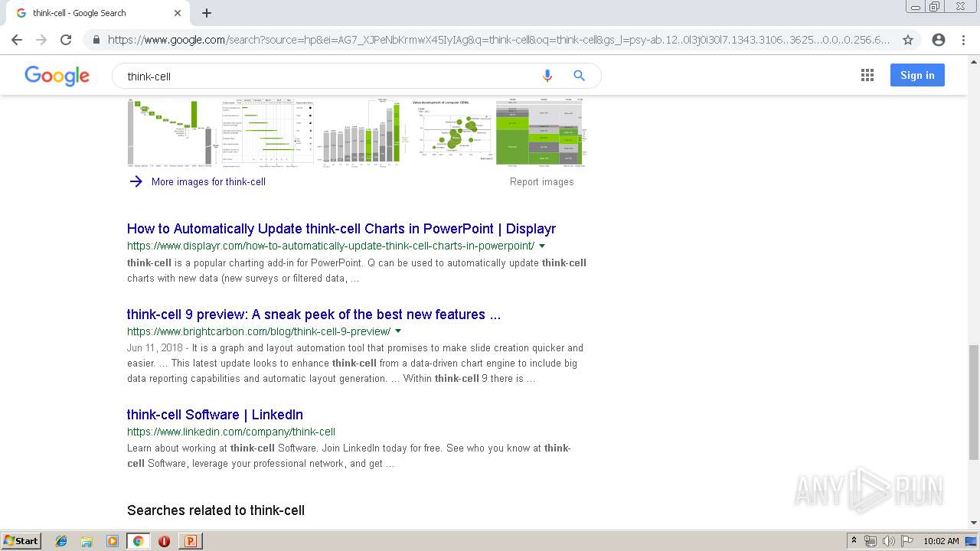This screenshot has width=980, height=551.
Task: Click the Google logo
Action: coord(57,76)
